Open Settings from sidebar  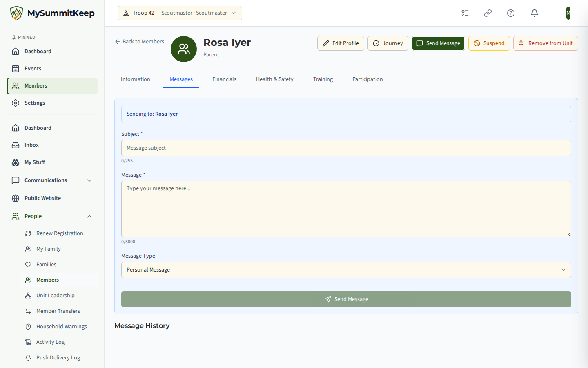click(52, 103)
